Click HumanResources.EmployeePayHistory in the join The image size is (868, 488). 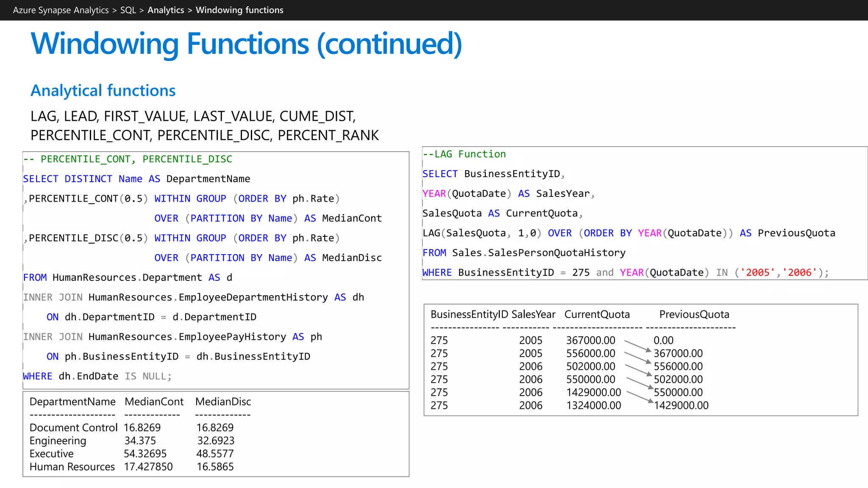tap(187, 337)
